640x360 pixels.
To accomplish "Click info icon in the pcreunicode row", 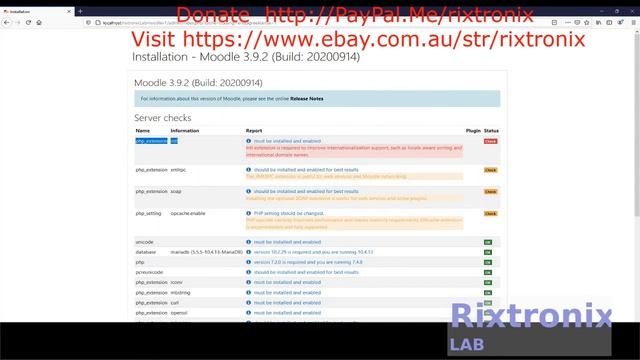I will [248, 272].
